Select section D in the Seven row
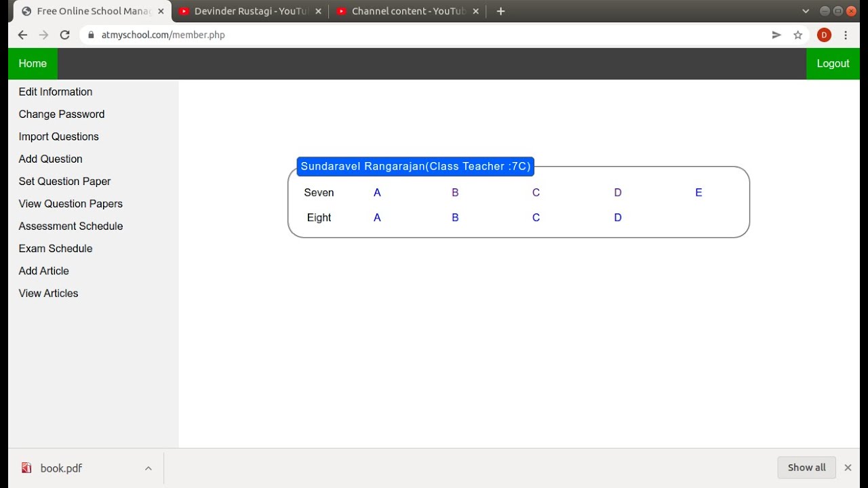 (x=618, y=193)
